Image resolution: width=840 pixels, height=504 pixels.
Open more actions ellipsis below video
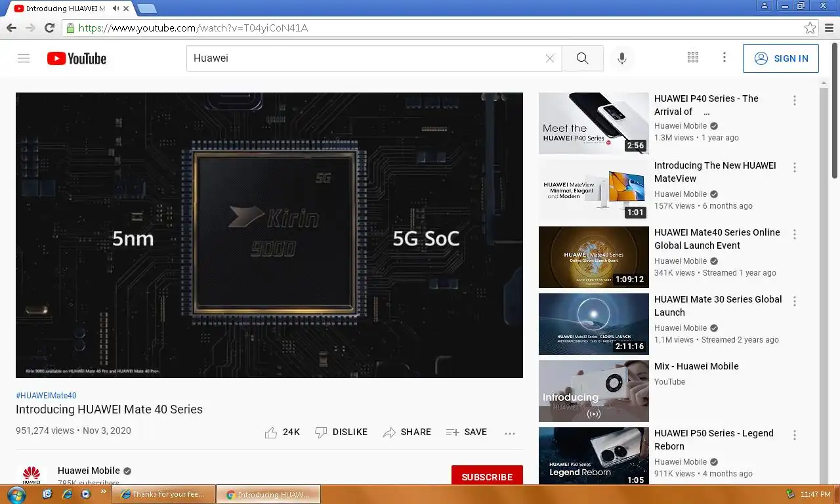(510, 433)
